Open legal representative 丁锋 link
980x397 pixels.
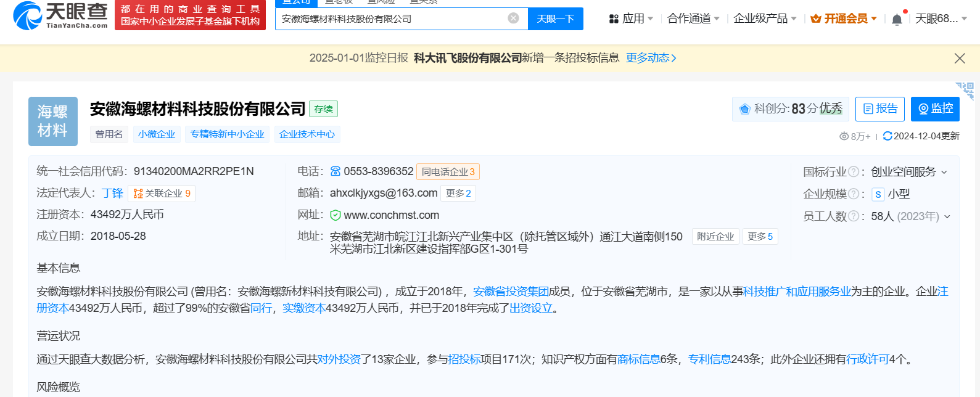click(113, 194)
